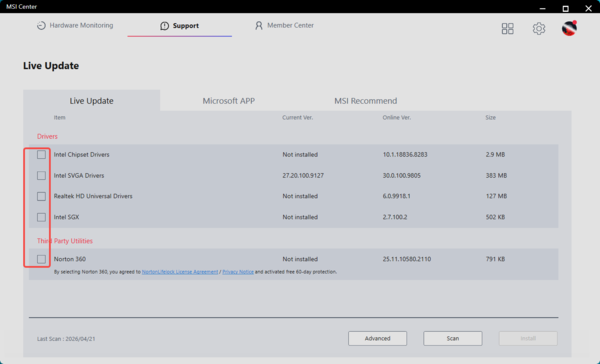Click the Intel SGX item name
The height and width of the screenshot is (364, 600).
click(x=66, y=217)
